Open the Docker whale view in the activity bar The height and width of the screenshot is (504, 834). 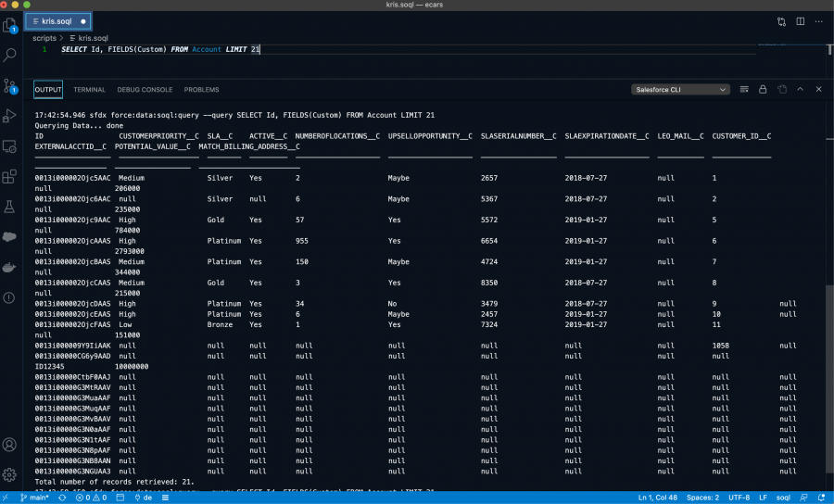(x=9, y=267)
